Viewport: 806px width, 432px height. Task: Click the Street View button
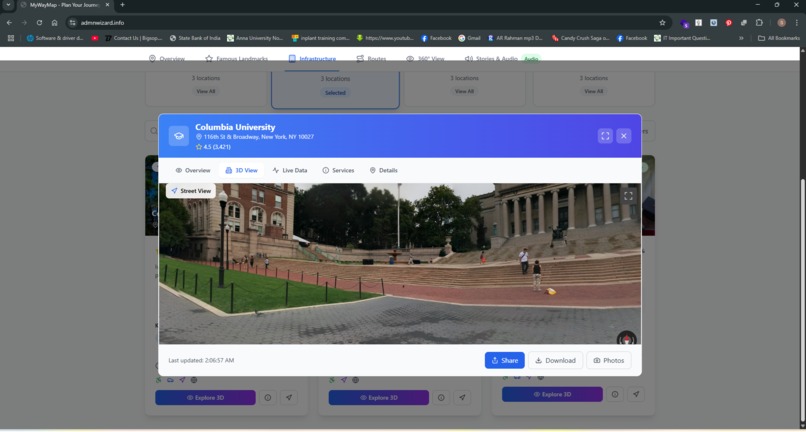191,191
